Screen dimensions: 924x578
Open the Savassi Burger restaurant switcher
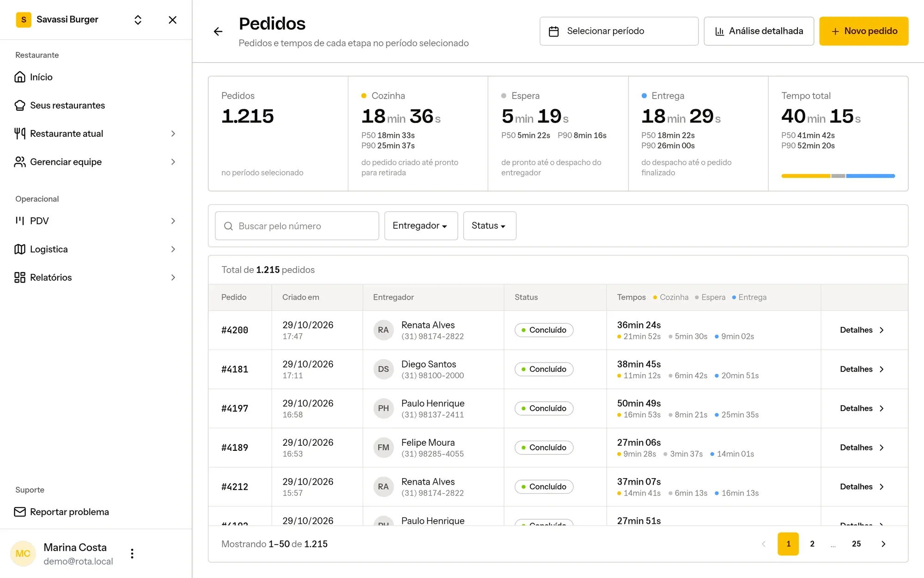[x=138, y=20]
